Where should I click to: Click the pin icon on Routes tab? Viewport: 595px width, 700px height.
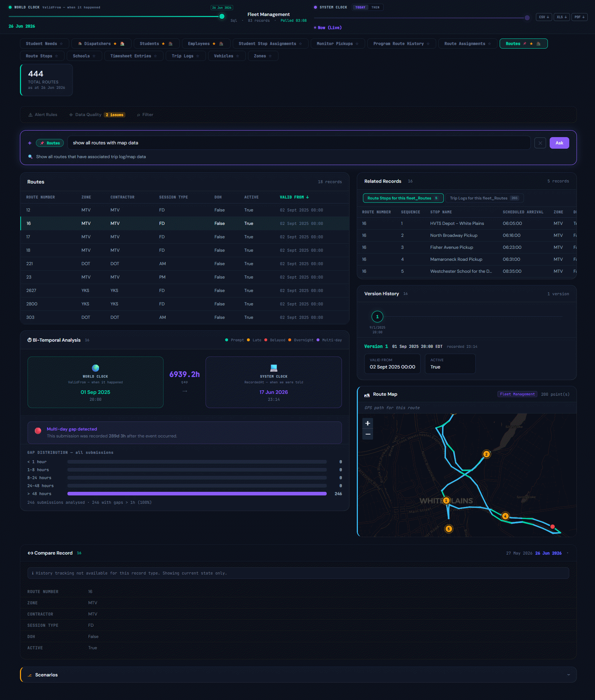pyautogui.click(x=524, y=44)
